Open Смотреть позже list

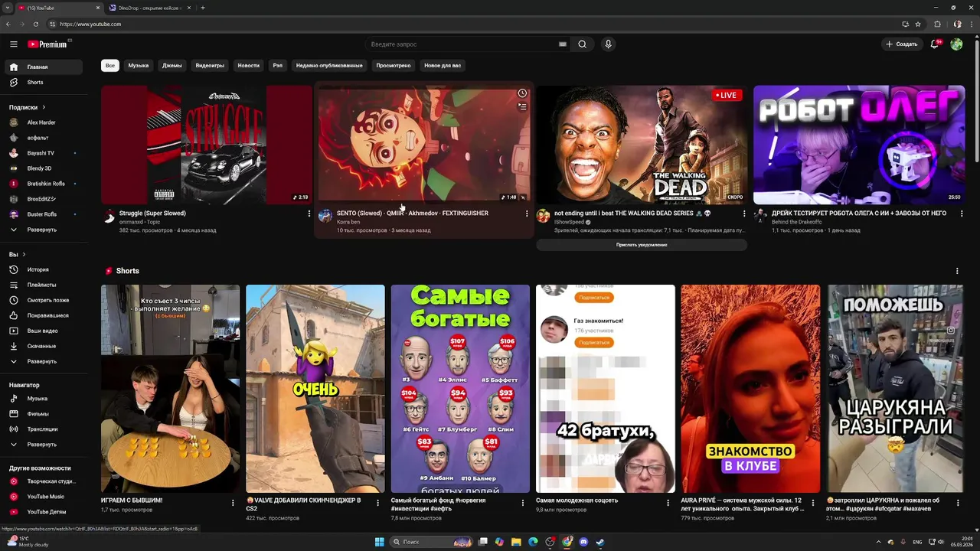coord(43,300)
